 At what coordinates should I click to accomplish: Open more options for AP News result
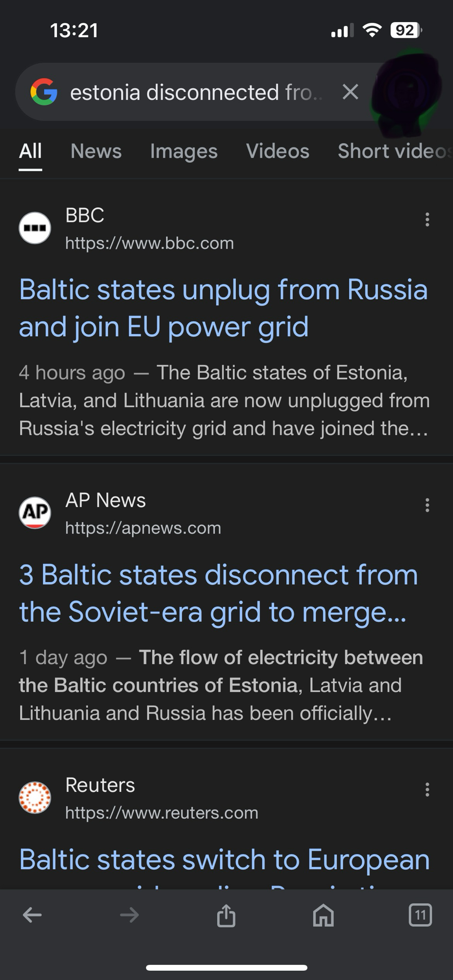click(428, 505)
